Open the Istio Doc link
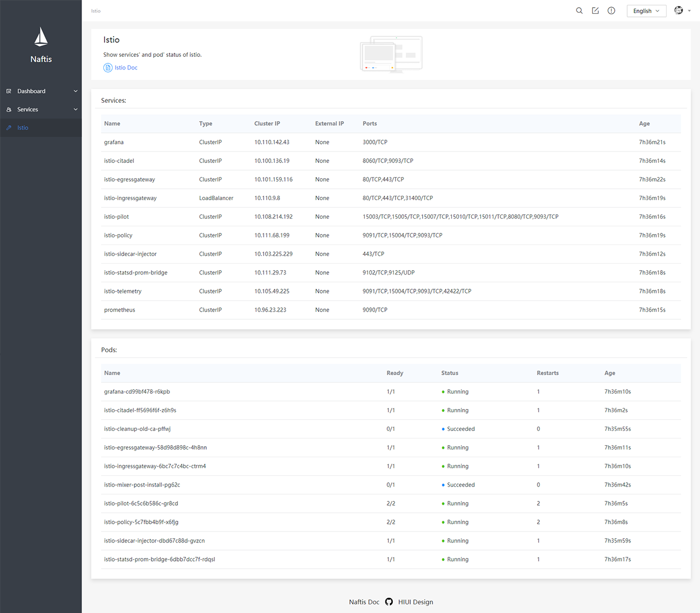 126,67
